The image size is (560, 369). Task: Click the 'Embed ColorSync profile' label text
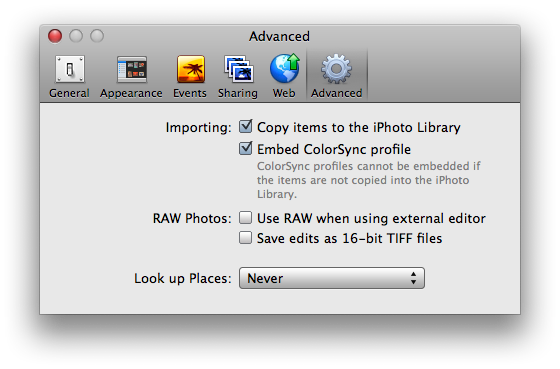coord(334,149)
